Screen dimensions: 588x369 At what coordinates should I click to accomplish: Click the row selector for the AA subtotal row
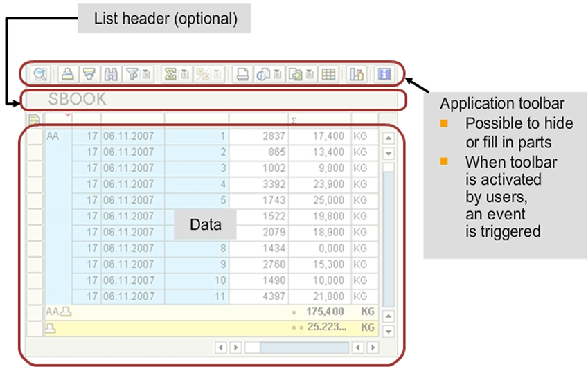point(34,312)
